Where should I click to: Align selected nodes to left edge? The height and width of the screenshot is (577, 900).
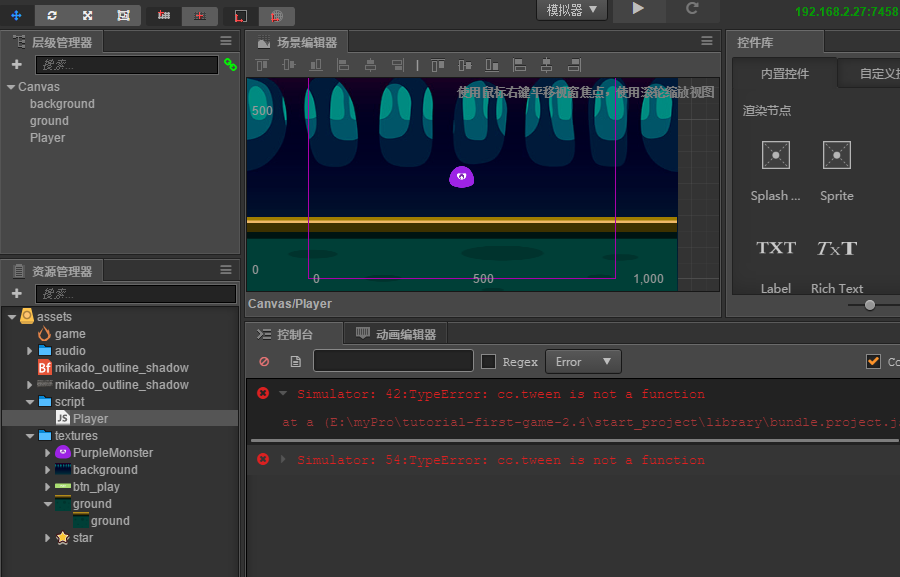pos(343,65)
